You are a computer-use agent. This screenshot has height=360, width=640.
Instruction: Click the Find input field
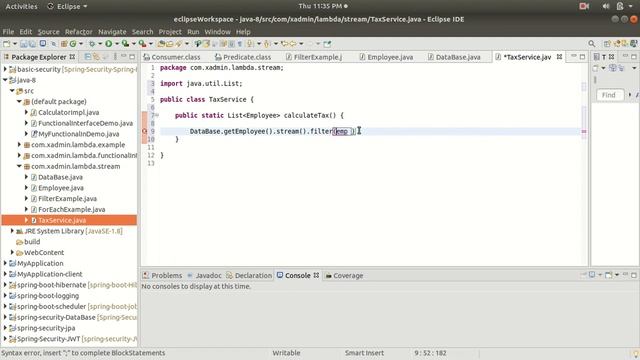(x=610, y=95)
